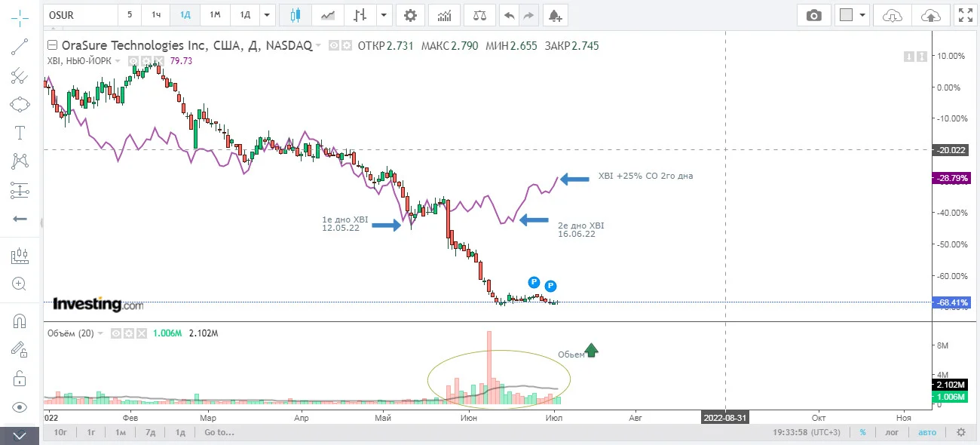Open the Go to... date dialog
Image resolution: width=980 pixels, height=445 pixels.
[x=219, y=432]
